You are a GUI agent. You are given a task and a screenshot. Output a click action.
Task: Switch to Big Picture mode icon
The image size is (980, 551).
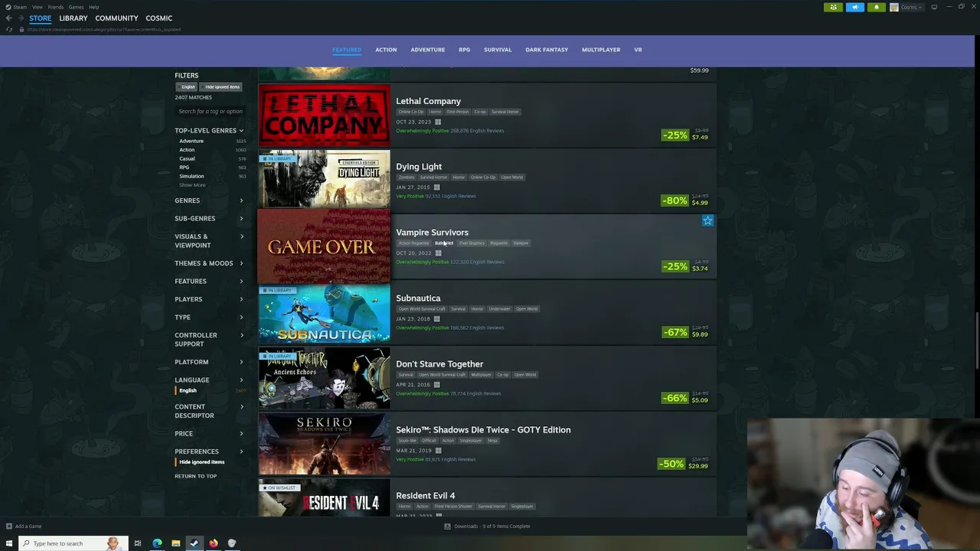(x=934, y=7)
